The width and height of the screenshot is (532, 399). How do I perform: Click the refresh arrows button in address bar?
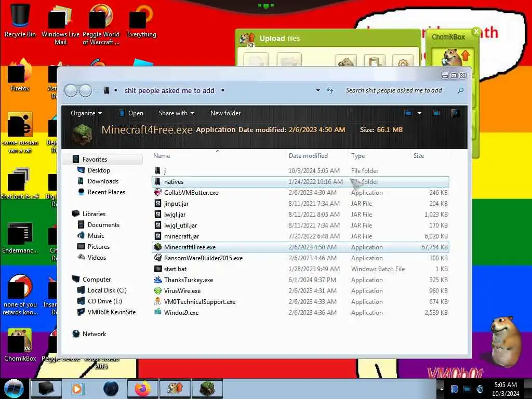coord(330,90)
